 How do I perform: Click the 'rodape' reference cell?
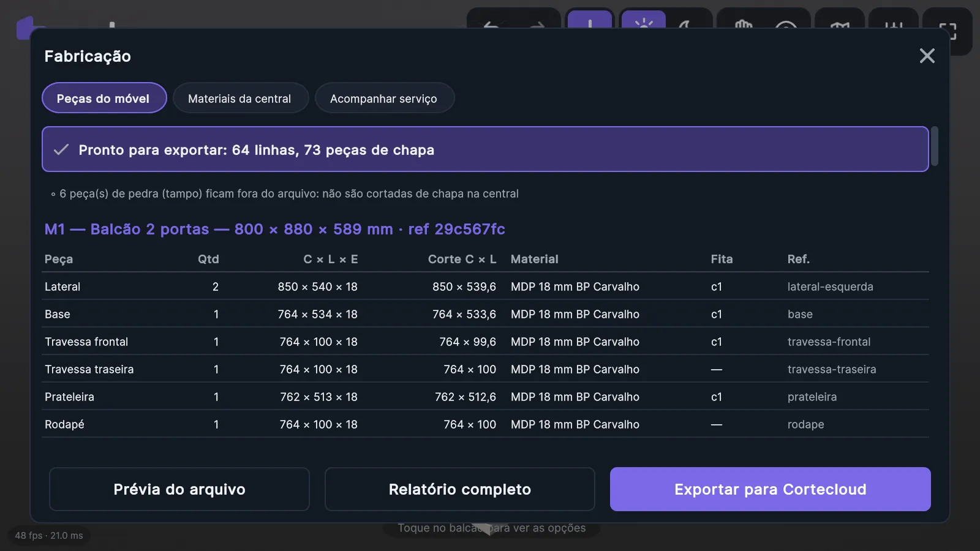pos(805,424)
